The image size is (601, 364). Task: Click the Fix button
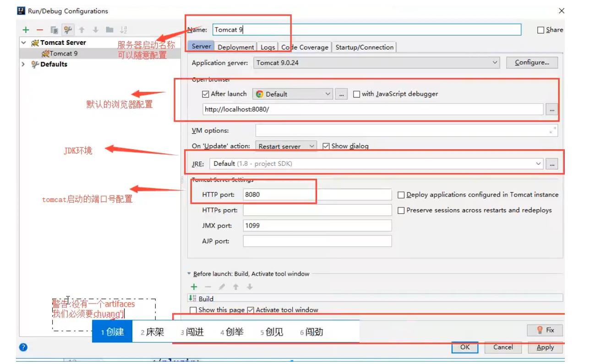pyautogui.click(x=545, y=330)
